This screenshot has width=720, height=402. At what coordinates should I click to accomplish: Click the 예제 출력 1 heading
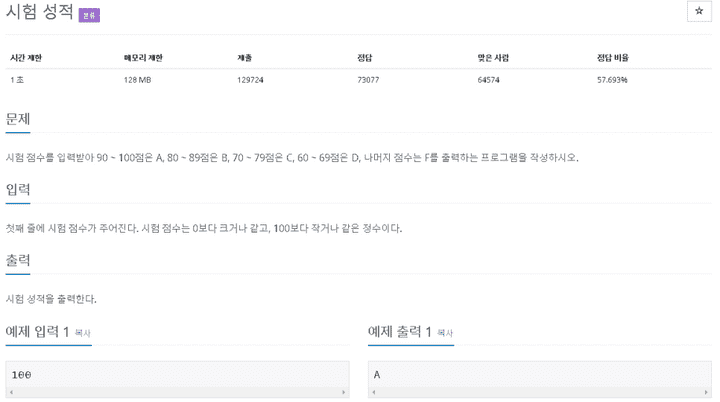(x=399, y=331)
